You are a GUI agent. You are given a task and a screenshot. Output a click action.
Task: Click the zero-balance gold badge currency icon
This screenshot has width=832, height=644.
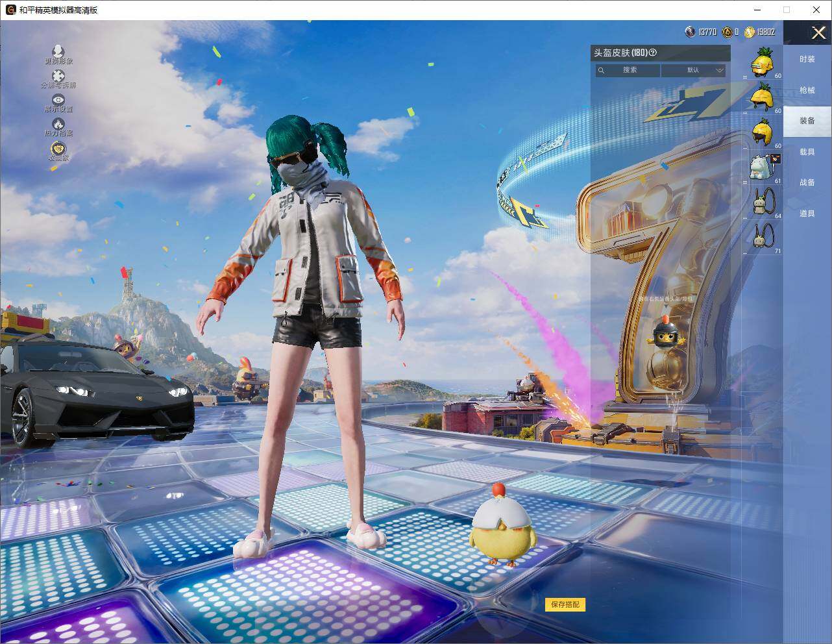728,32
